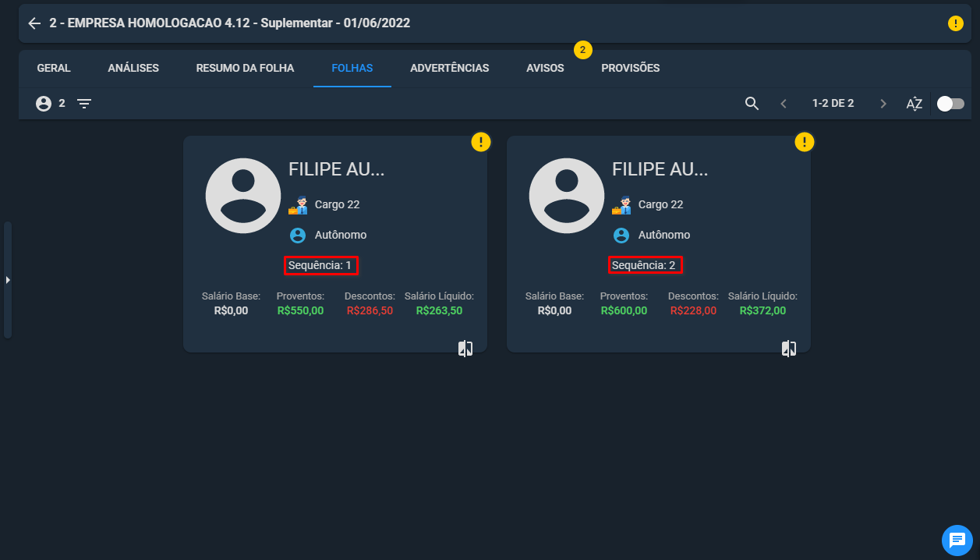Click Descontos value R$228,00
Image resolution: width=980 pixels, height=560 pixels.
[693, 310]
